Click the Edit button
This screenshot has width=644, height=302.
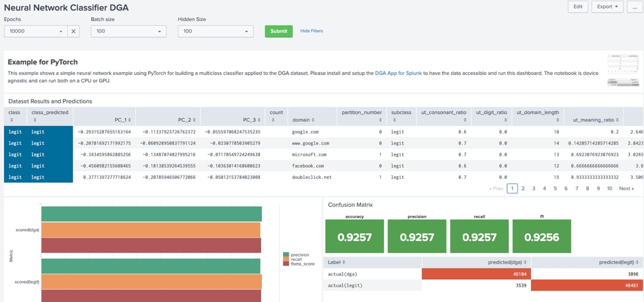pos(578,7)
